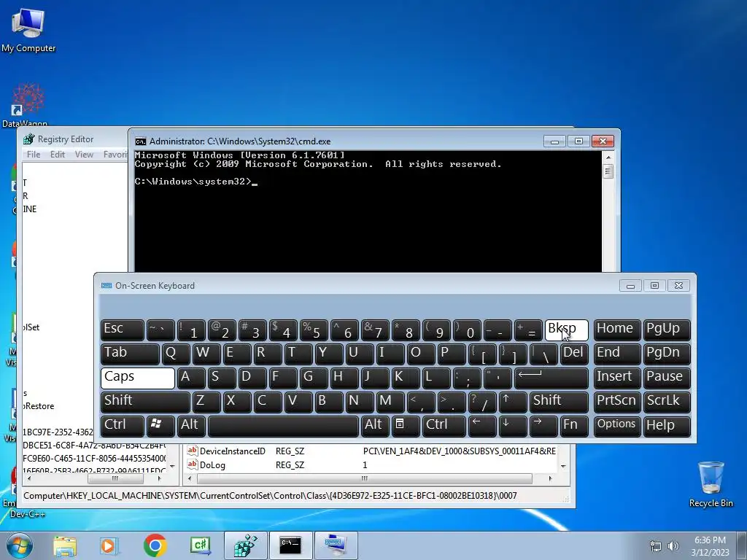Toggle the right Shift key
This screenshot has height=560, width=747.
coord(559,402)
